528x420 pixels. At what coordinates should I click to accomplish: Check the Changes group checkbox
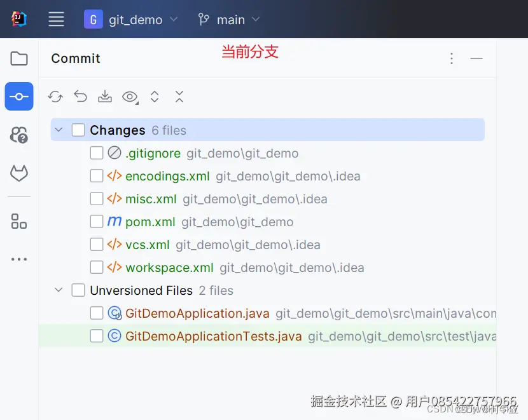(78, 130)
